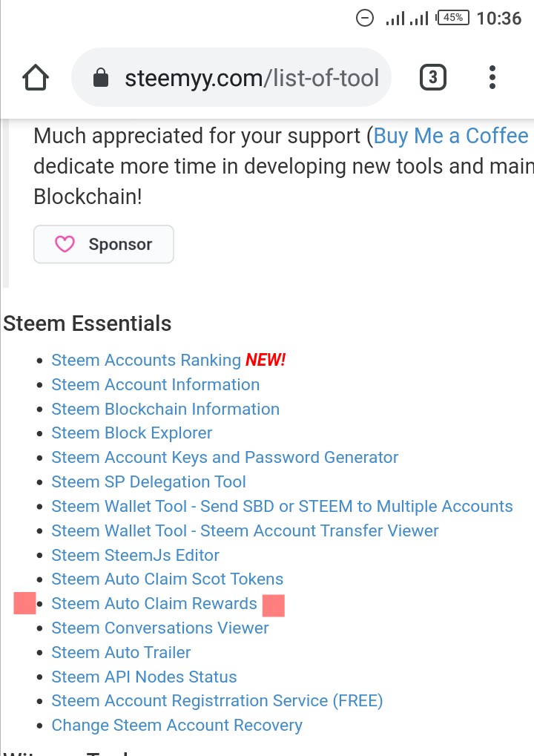The image size is (534, 756).
Task: Open the Buy Me a Coffee link
Action: [451, 137]
